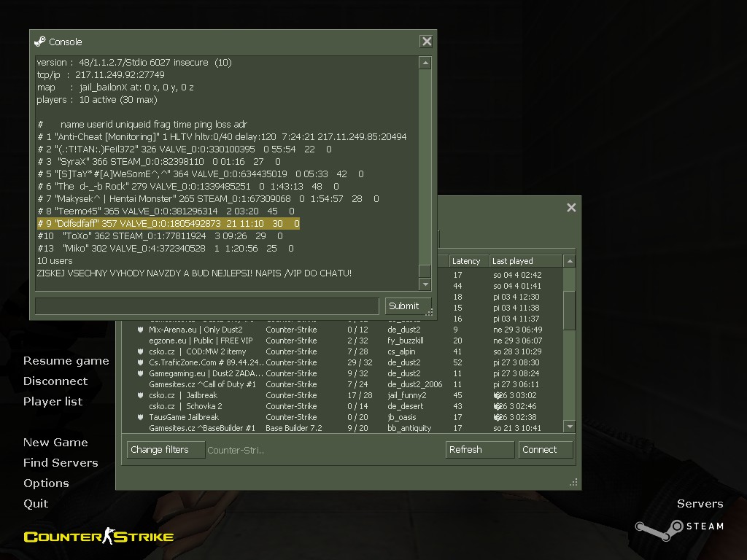This screenshot has height=560, width=747.
Task: Click the shield icon beside TausGame Jailbreak
Action: tap(141, 417)
